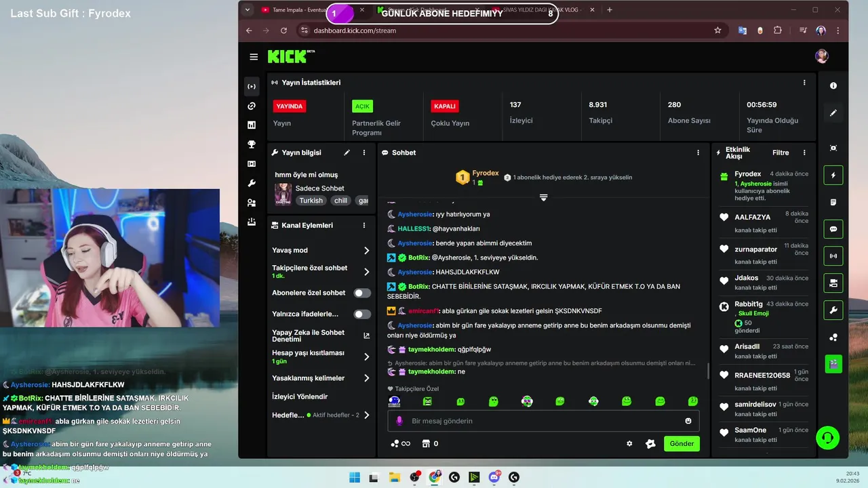Open Windows Start button on taskbar
The image size is (868, 488).
coord(355,477)
